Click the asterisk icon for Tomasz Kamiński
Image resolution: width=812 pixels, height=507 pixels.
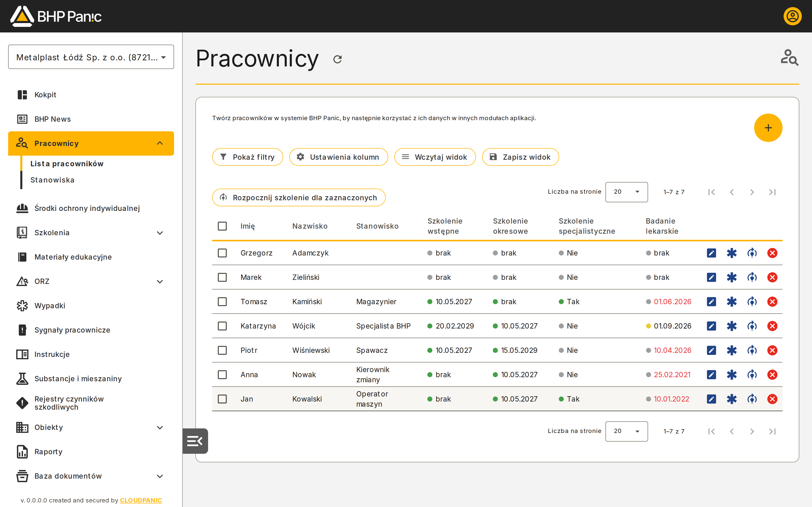click(732, 301)
